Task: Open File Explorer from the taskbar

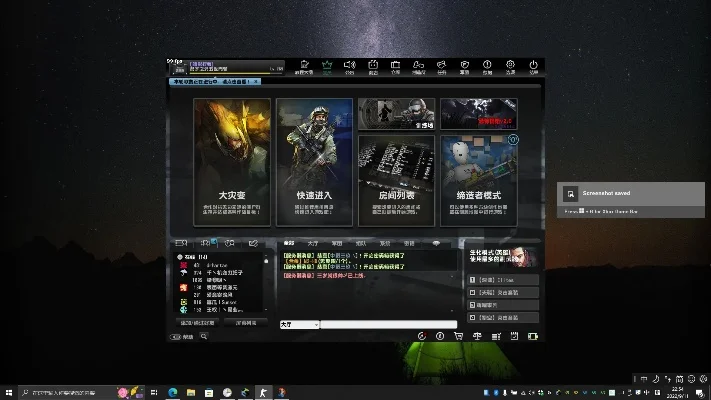Action: coord(191,392)
